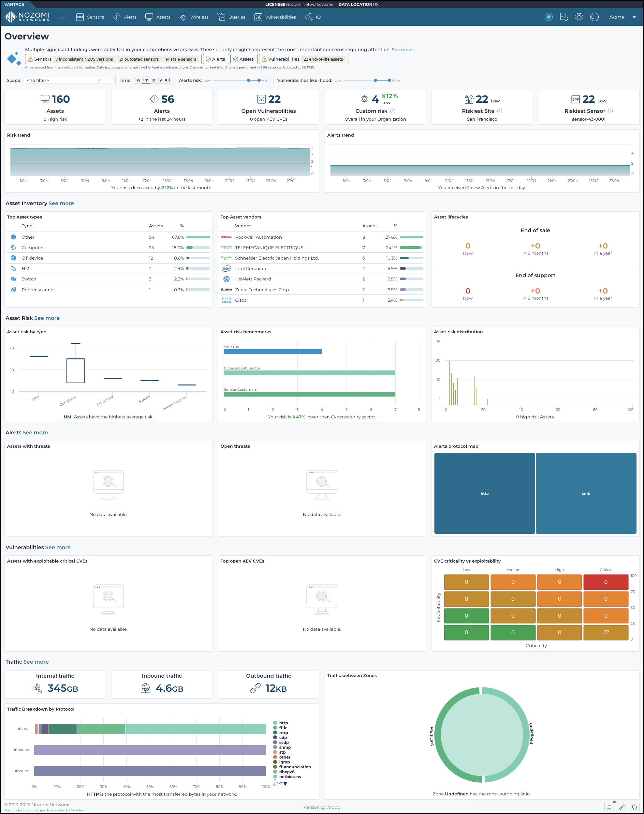Click the '14 stale sensors' chip
Screen dimensions: 644x814
[181, 59]
